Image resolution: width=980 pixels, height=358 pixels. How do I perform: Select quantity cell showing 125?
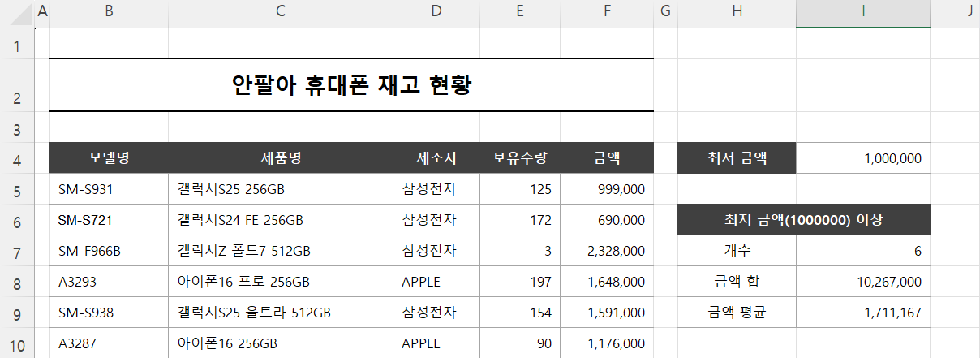[520, 189]
